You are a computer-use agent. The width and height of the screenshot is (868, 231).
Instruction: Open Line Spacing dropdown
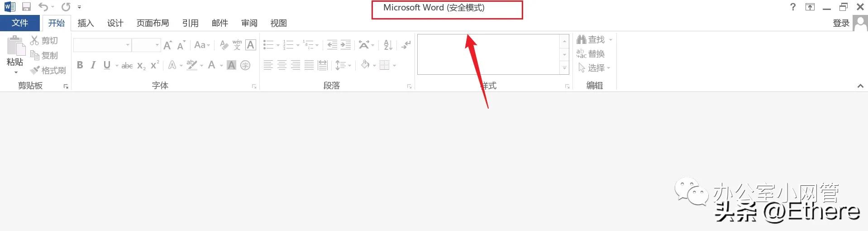[343, 65]
